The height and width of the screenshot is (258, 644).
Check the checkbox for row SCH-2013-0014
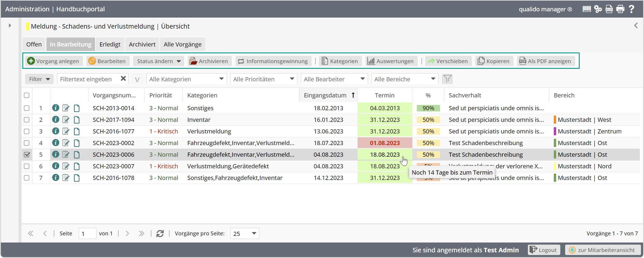26,108
